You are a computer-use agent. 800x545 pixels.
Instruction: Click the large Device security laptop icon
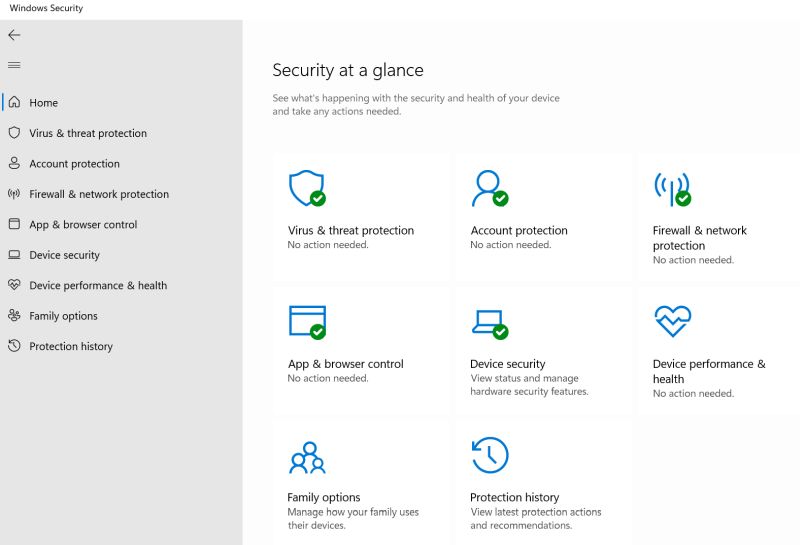tap(490, 325)
